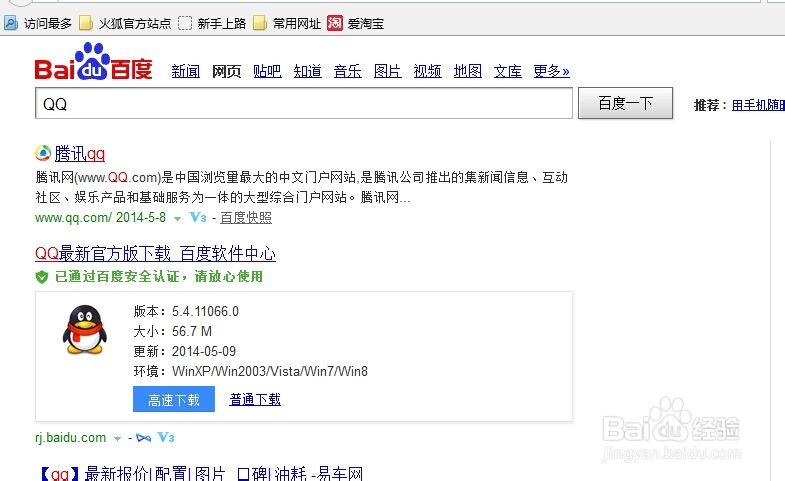785x481 pixels.
Task: Click the V3 badge next to rj.baidu.com
Action: (x=166, y=437)
